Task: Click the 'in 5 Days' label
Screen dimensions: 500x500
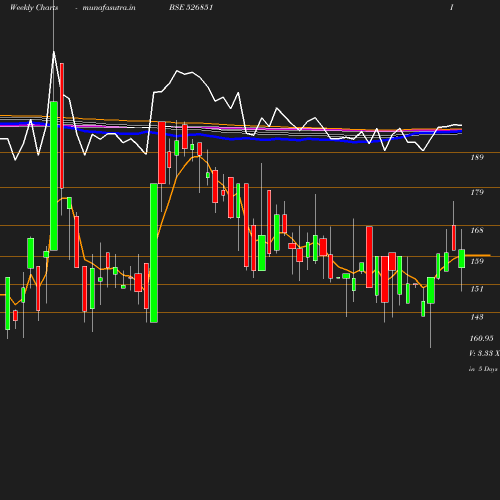Action: tap(483, 369)
